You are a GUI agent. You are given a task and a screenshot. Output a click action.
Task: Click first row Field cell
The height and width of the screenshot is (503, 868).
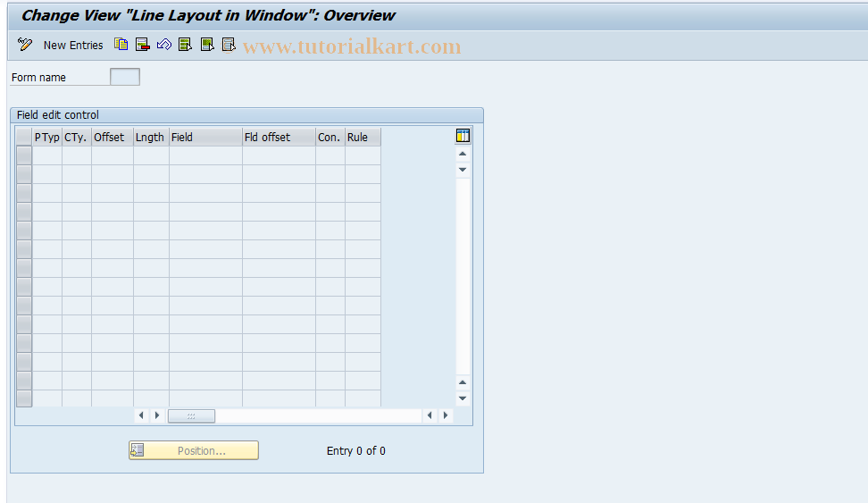(x=205, y=155)
